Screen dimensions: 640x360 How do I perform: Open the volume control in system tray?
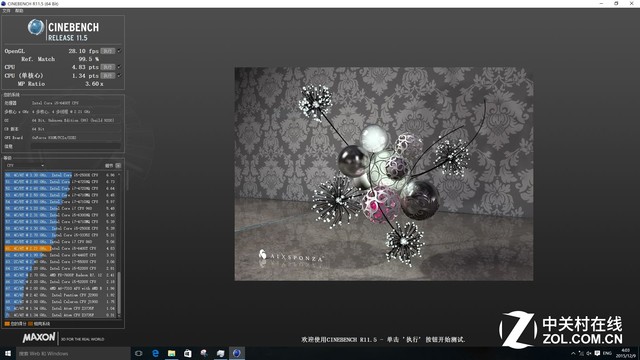(x=589, y=353)
